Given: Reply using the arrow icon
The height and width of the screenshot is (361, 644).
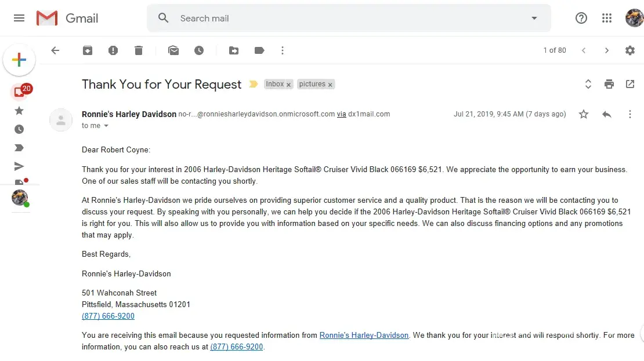Looking at the screenshot, I should pos(607,114).
